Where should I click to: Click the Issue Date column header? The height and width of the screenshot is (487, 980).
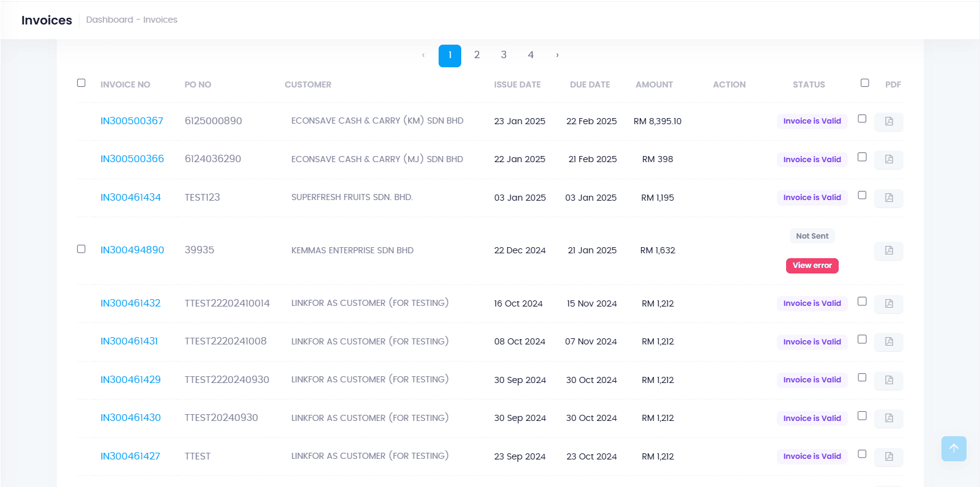pyautogui.click(x=517, y=84)
